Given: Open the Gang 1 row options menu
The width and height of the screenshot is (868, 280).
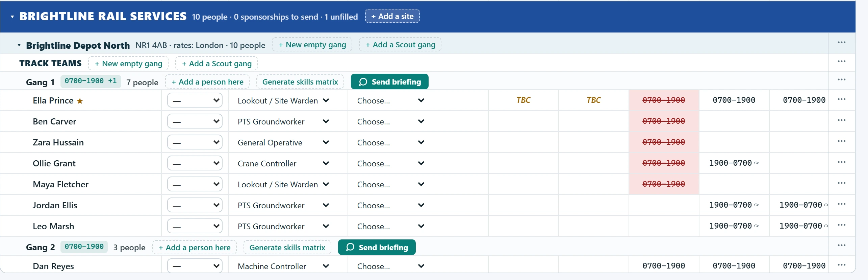Looking at the screenshot, I should pyautogui.click(x=841, y=80).
